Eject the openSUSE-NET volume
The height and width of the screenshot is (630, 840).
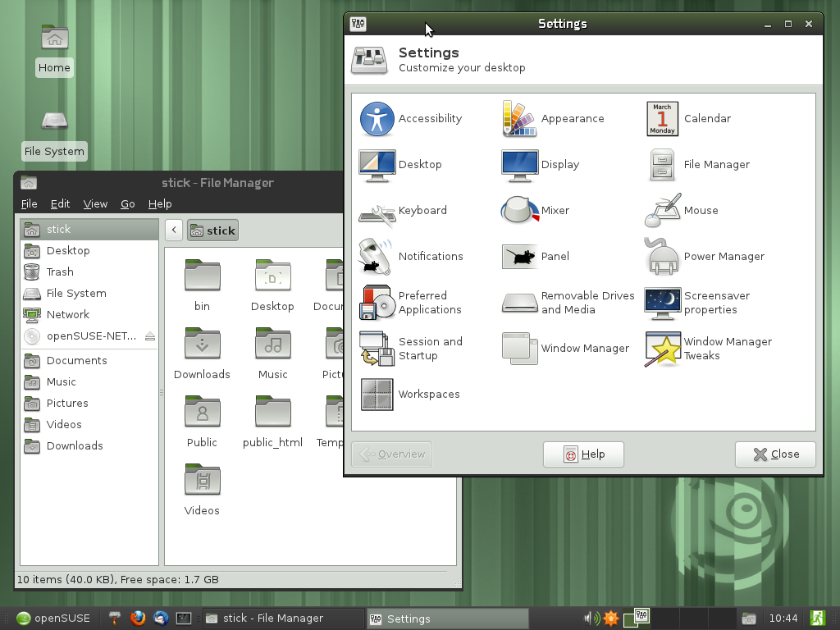tap(149, 336)
